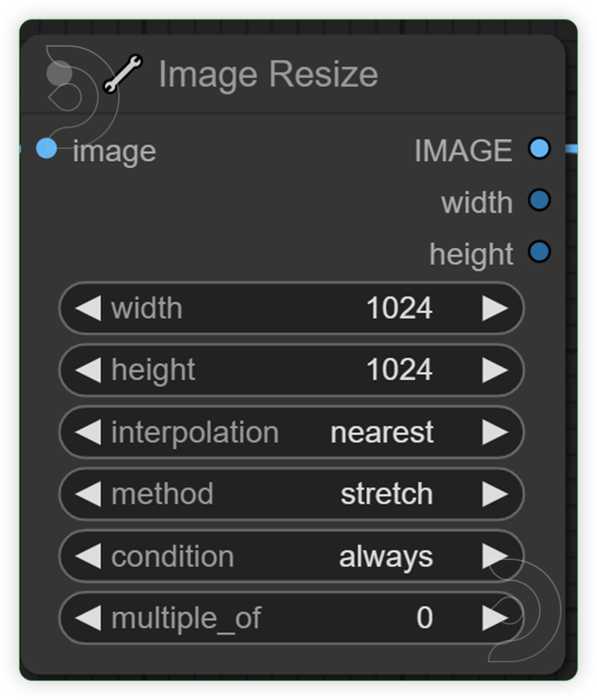
Task: Cycle interpolation backward with left arrow
Action: (87, 432)
